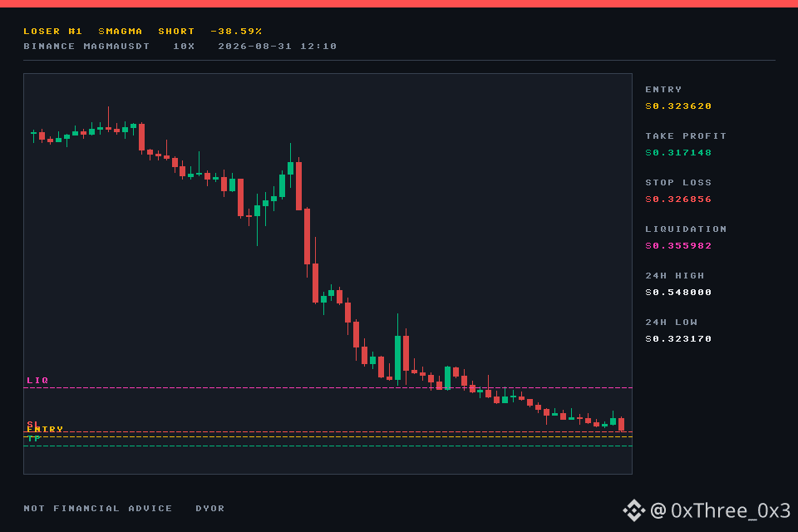Select the liquidation price $0.355982
This screenshot has width=798, height=532.
[678, 246]
